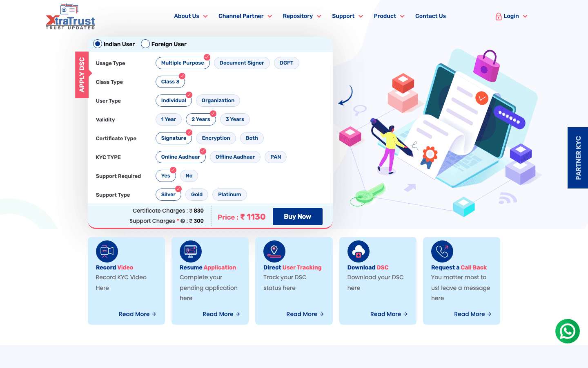Click the Resume Application monitor icon
Image resolution: width=588 pixels, height=368 pixels.
[x=191, y=251]
